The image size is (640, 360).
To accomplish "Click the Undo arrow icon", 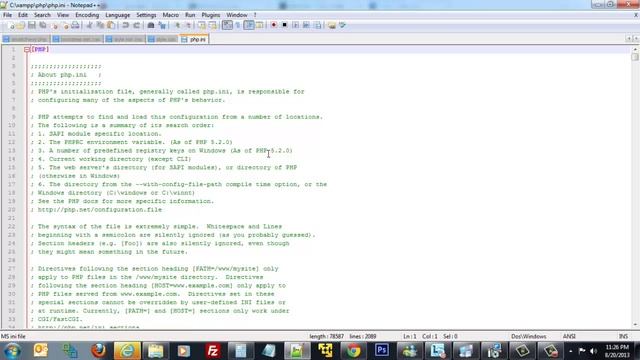I will tap(126, 25).
